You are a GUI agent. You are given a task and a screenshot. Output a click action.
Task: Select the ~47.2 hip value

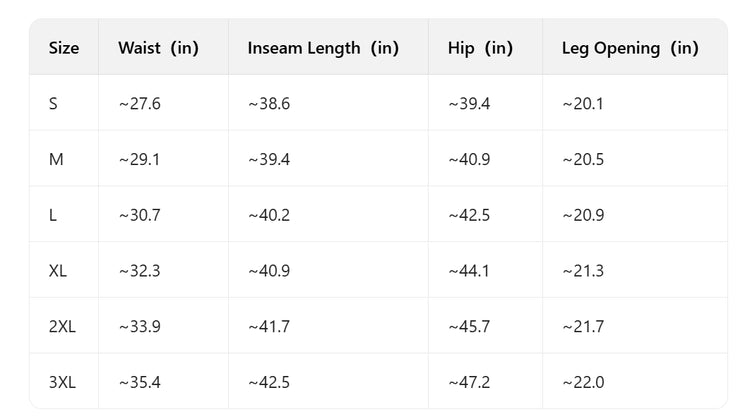[469, 382]
